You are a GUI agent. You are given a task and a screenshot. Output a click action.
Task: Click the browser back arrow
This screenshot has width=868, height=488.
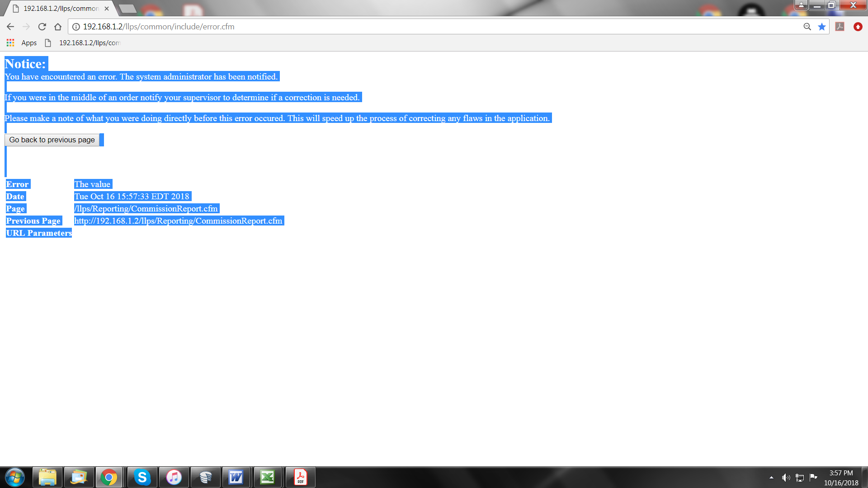click(10, 27)
